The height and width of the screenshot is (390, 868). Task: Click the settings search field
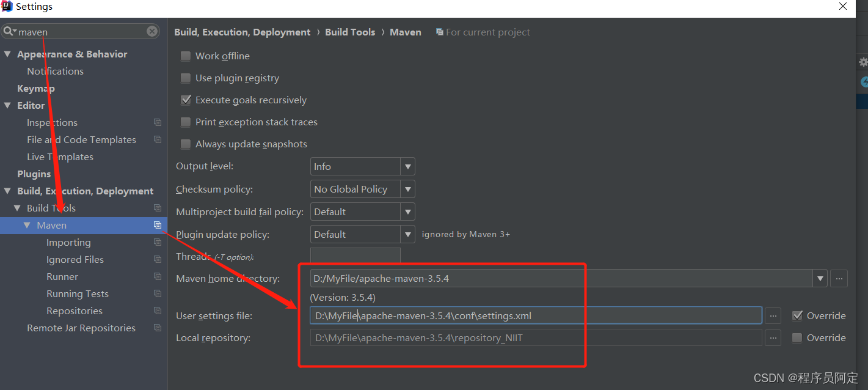(x=81, y=31)
